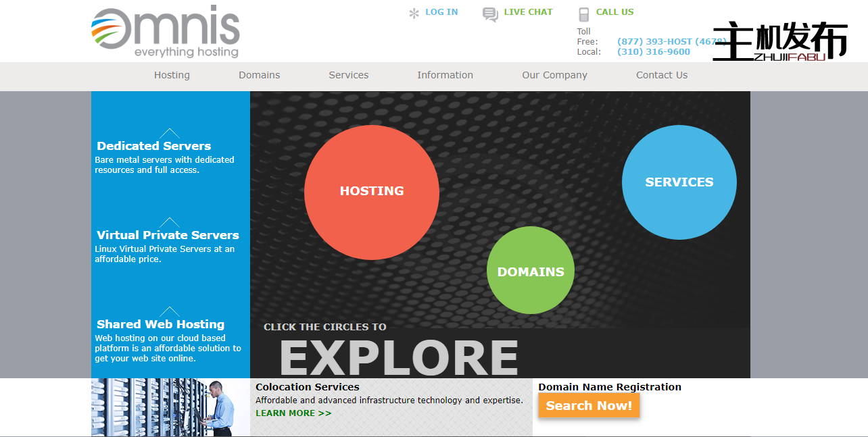
Task: Click the asterisk icon beside Log In
Action: click(x=414, y=13)
